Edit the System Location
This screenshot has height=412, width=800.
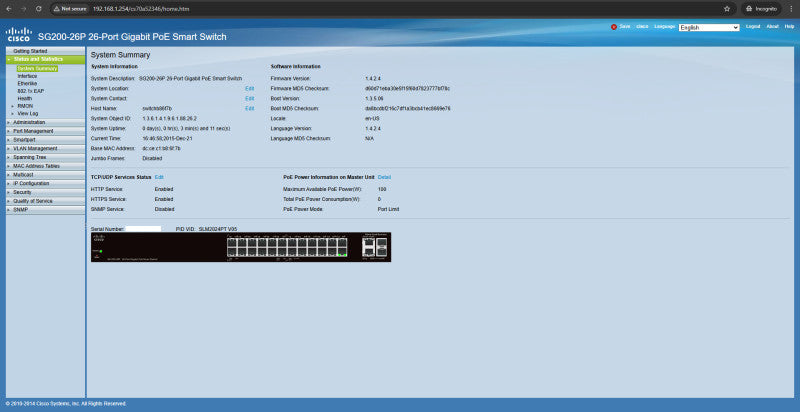(x=249, y=89)
